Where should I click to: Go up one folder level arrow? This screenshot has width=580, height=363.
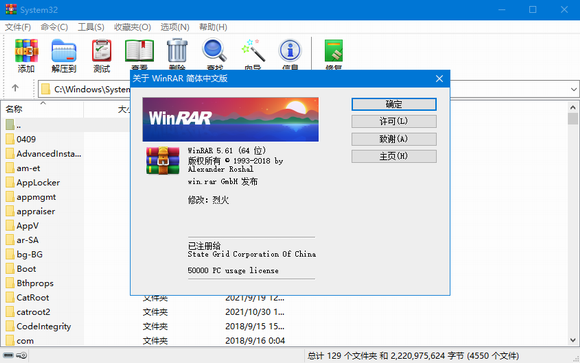click(15, 88)
